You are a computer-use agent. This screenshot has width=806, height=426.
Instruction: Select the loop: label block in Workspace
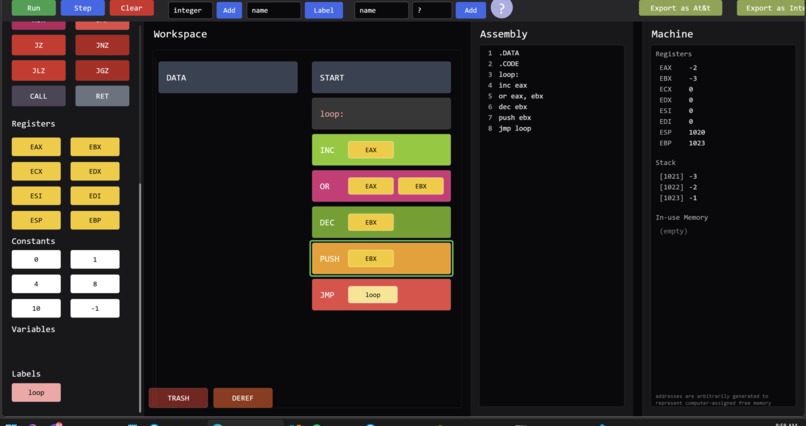381,114
